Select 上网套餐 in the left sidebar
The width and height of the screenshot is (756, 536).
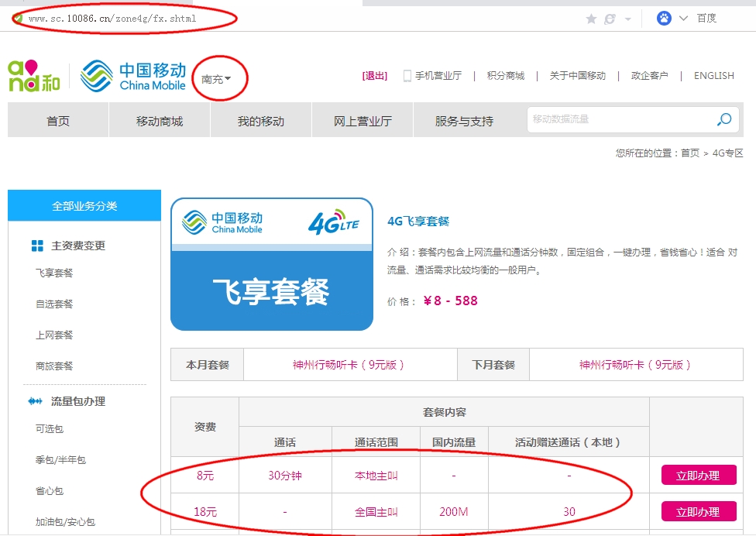[x=54, y=335]
